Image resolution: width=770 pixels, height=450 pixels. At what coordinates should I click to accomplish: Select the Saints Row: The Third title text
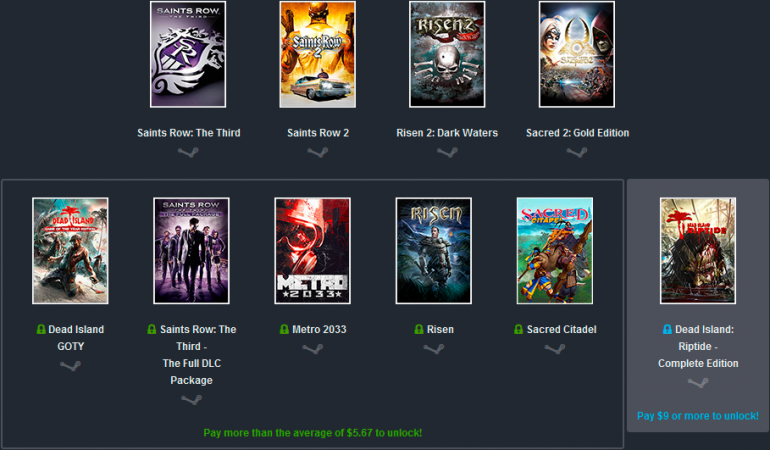coord(189,133)
